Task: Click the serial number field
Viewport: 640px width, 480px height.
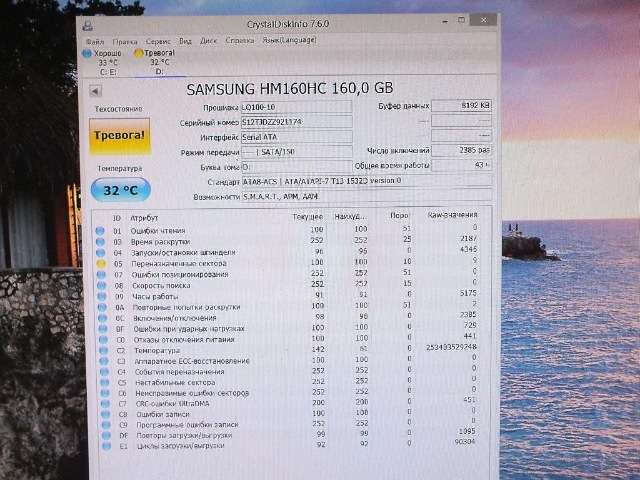Action: tap(296, 122)
